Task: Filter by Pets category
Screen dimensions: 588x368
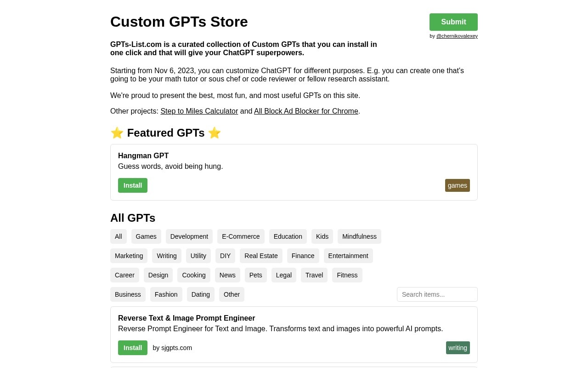Action: (x=256, y=275)
